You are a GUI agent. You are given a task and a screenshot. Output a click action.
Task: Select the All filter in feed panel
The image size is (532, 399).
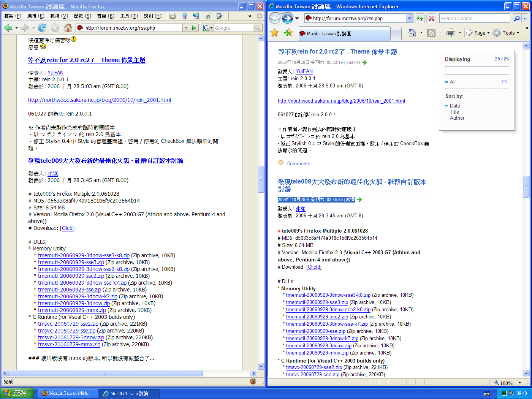click(x=453, y=82)
